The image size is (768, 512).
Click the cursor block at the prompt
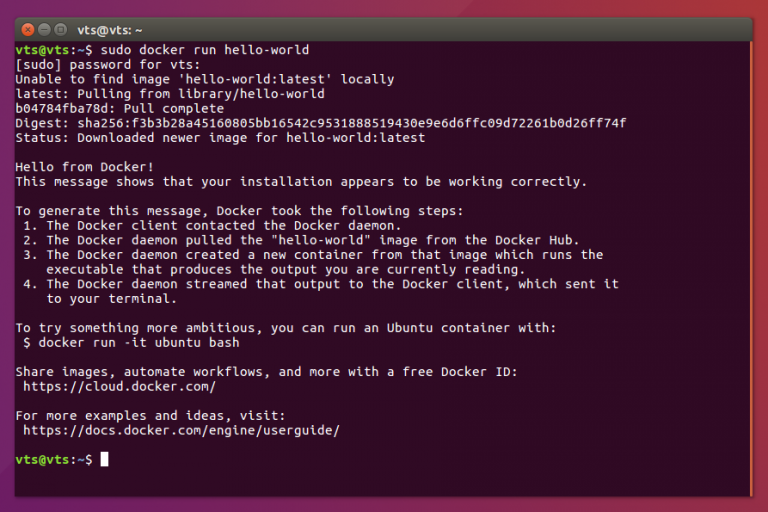[104, 459]
